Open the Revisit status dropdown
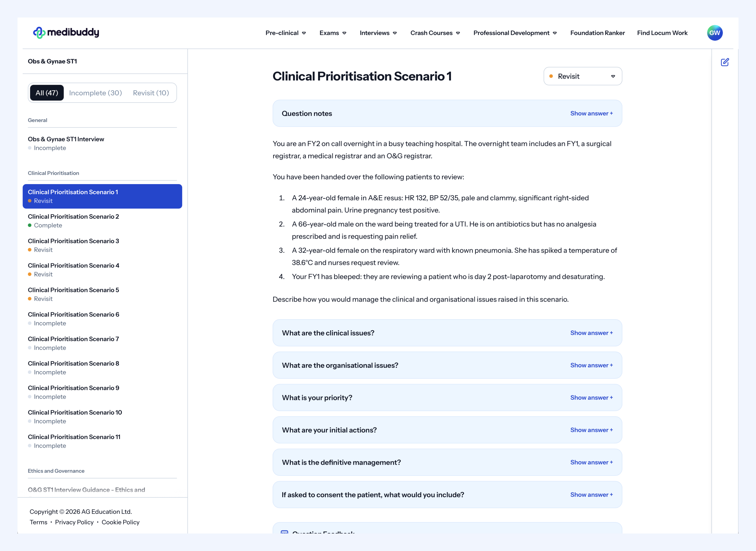756x551 pixels. [x=582, y=76]
